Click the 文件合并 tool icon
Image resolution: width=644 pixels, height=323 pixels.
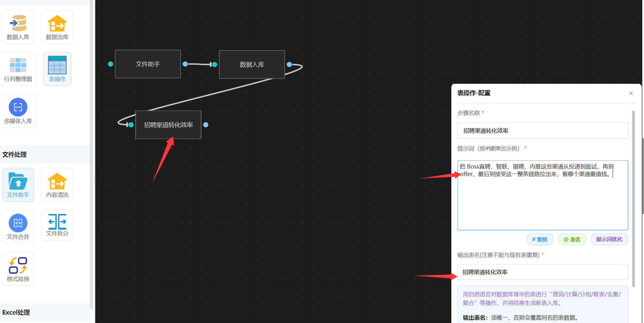[x=18, y=227]
